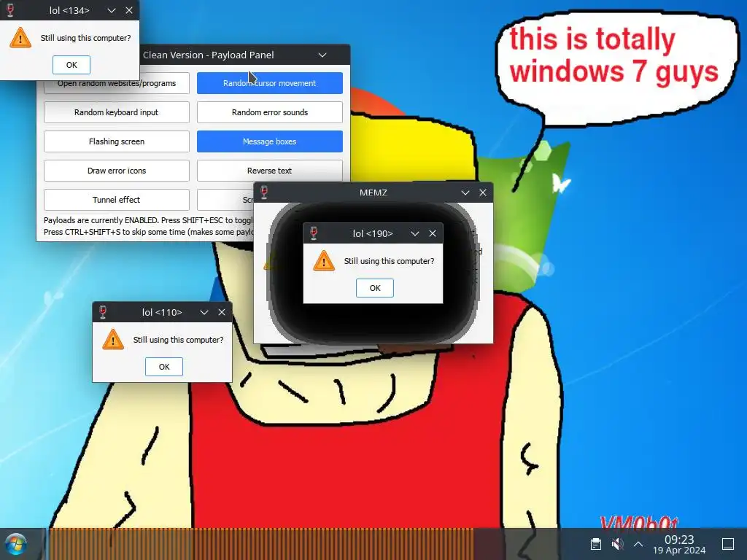Click the warning icon in lol <190> dialog

[x=324, y=261]
